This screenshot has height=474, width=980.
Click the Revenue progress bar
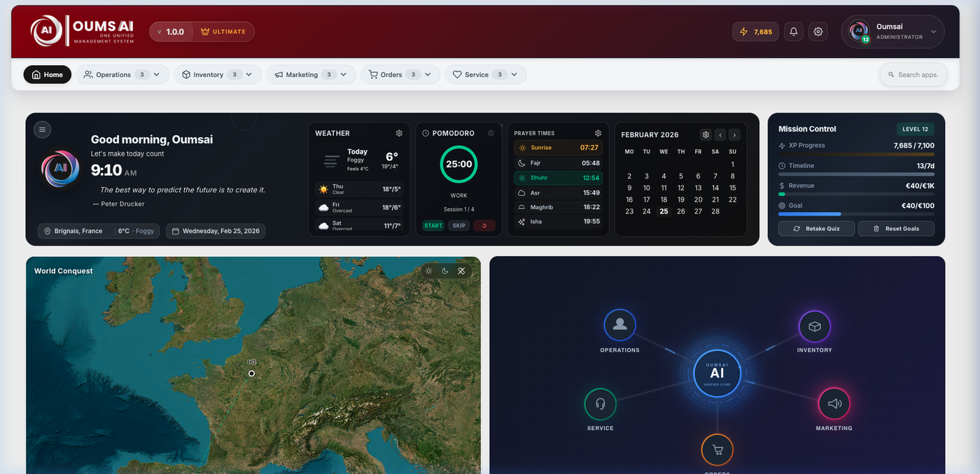(856, 194)
